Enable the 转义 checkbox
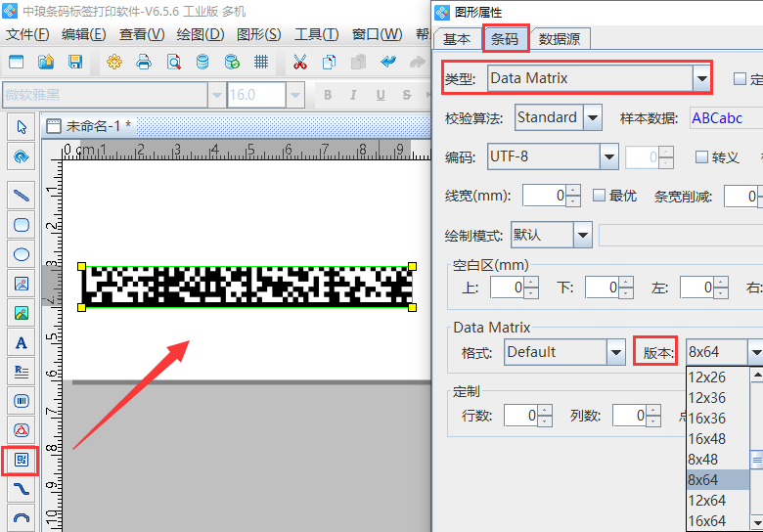 [701, 156]
